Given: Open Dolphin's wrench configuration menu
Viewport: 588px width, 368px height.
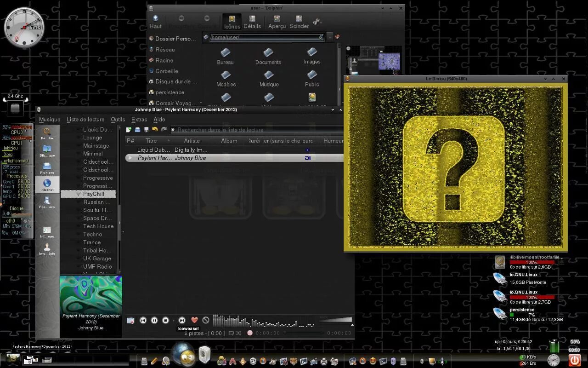Looking at the screenshot, I should click(x=317, y=22).
